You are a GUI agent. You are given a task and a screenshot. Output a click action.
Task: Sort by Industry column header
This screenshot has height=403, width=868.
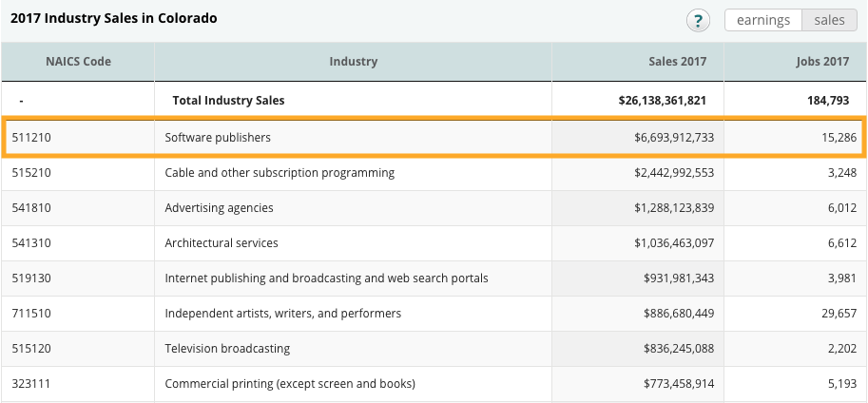point(353,62)
